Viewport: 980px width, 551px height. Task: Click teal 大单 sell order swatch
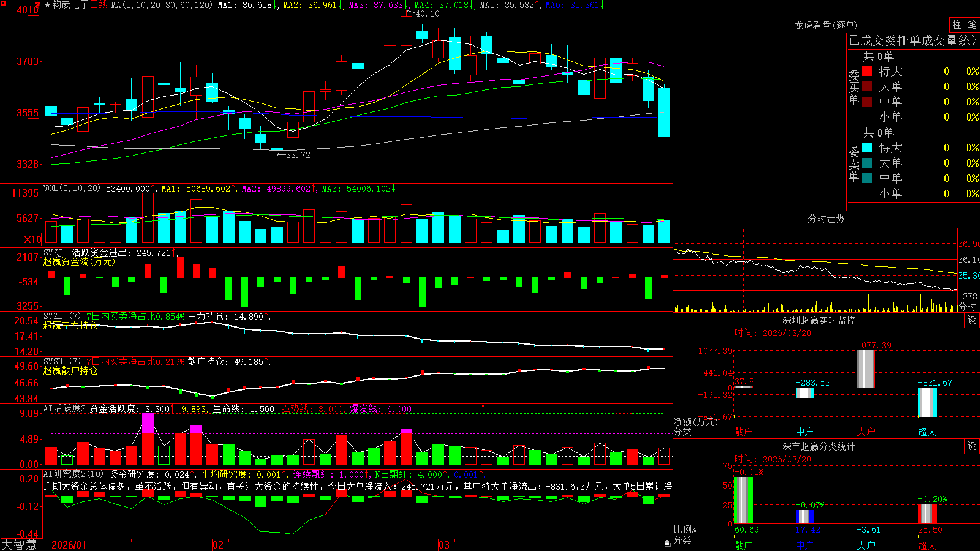[867, 163]
